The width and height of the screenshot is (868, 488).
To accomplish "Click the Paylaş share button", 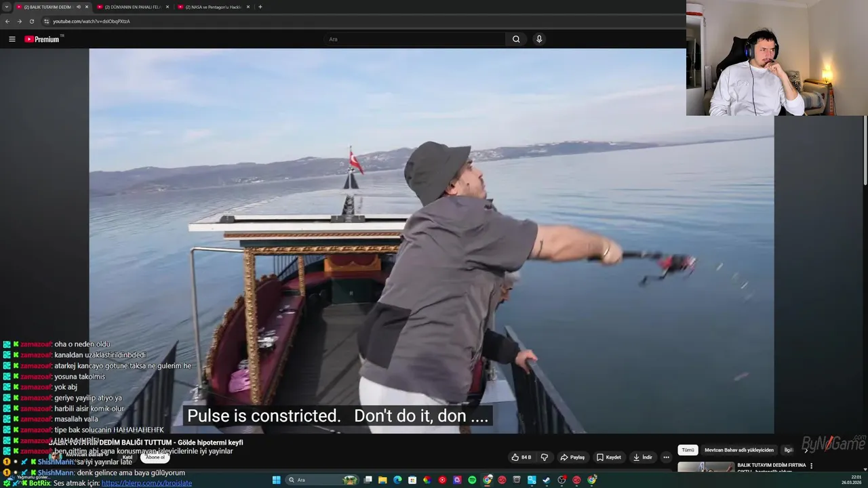I will [x=572, y=457].
